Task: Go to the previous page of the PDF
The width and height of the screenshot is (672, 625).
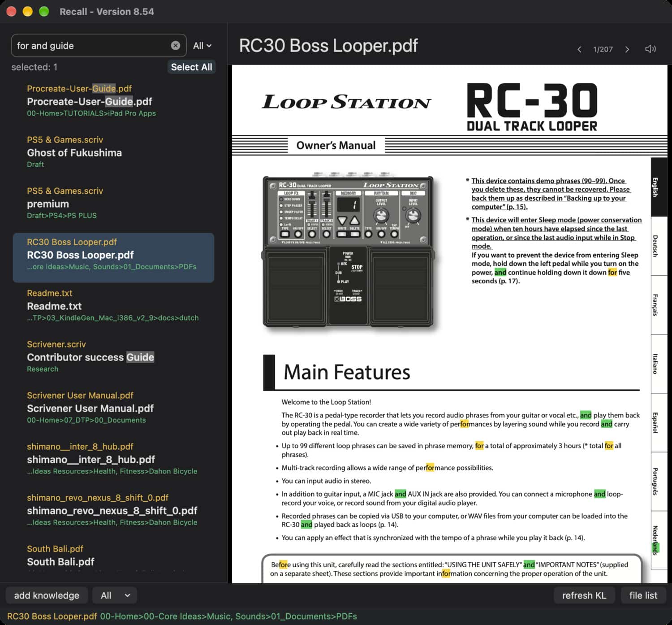Action: [579, 49]
